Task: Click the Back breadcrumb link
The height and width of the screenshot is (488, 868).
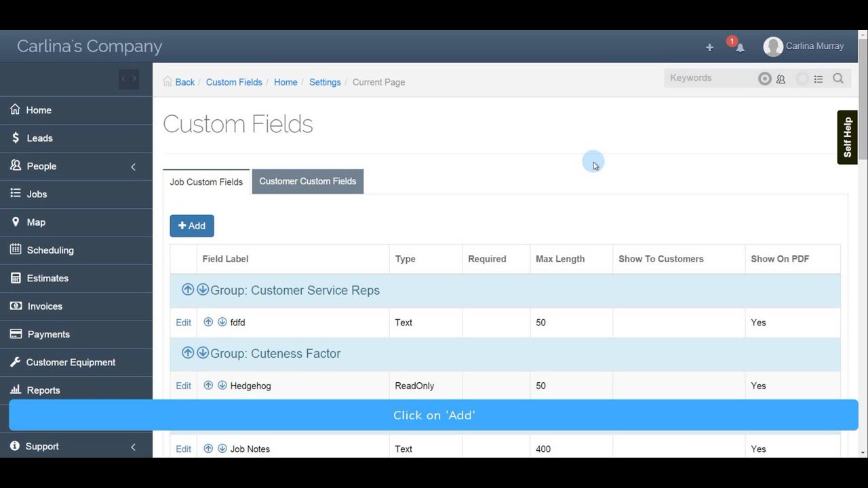Action: click(x=184, y=82)
